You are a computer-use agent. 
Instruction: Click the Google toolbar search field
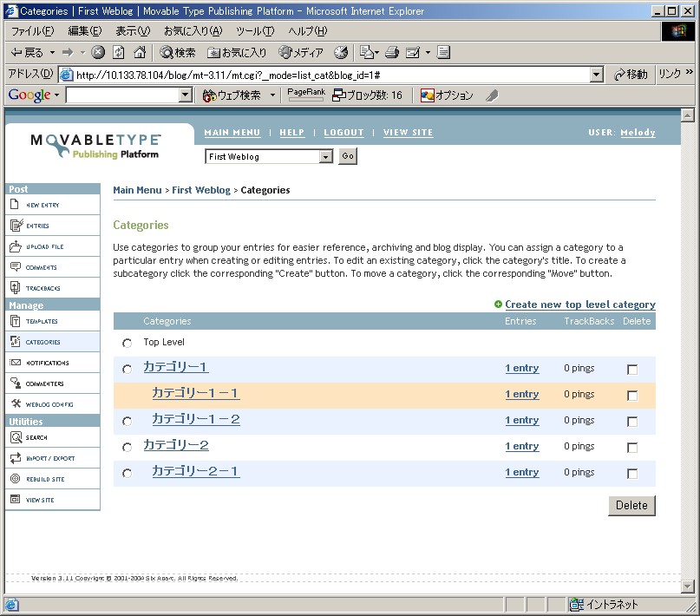123,95
